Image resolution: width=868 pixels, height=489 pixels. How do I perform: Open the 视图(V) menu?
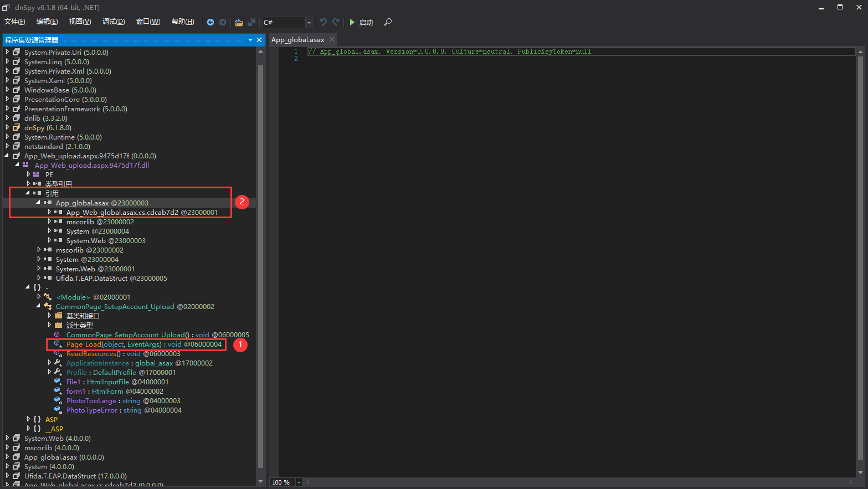pyautogui.click(x=80, y=22)
